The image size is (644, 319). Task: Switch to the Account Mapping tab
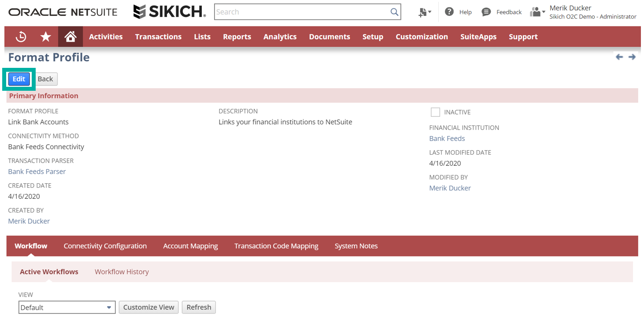(x=190, y=246)
